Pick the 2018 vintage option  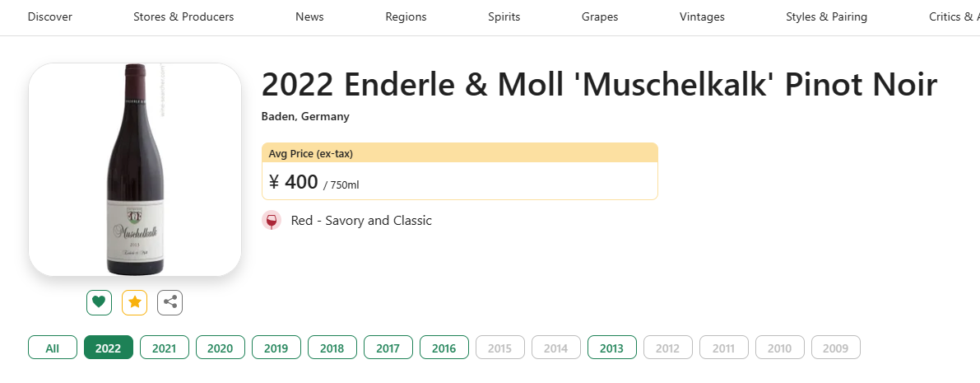332,348
